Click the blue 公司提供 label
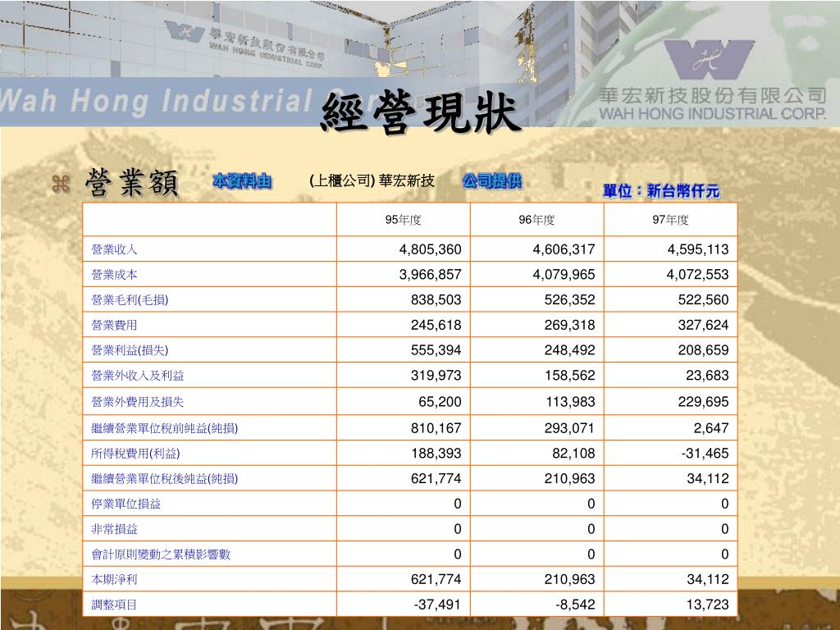This screenshot has width=840, height=630. tap(492, 181)
